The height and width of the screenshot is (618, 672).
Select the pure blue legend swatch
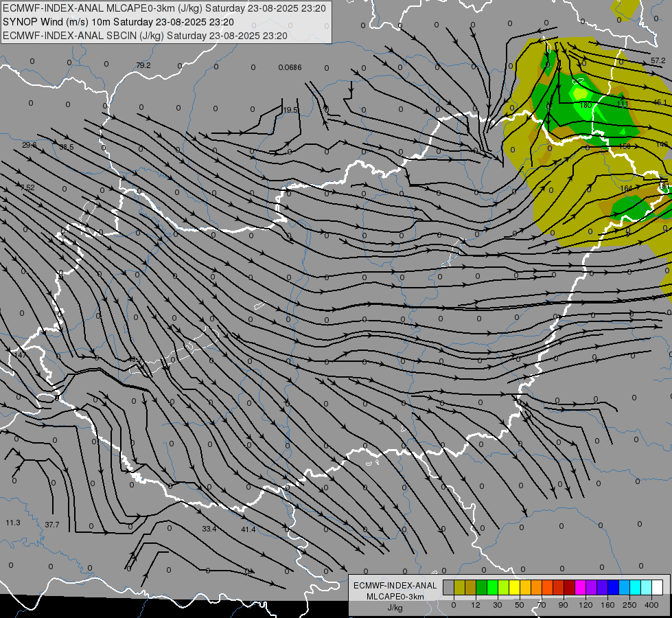(x=614, y=587)
